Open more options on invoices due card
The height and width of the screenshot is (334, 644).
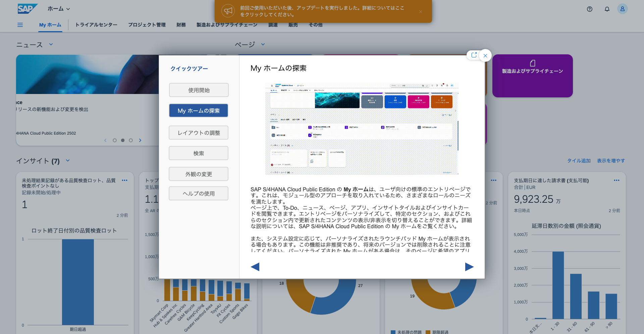tap(616, 180)
